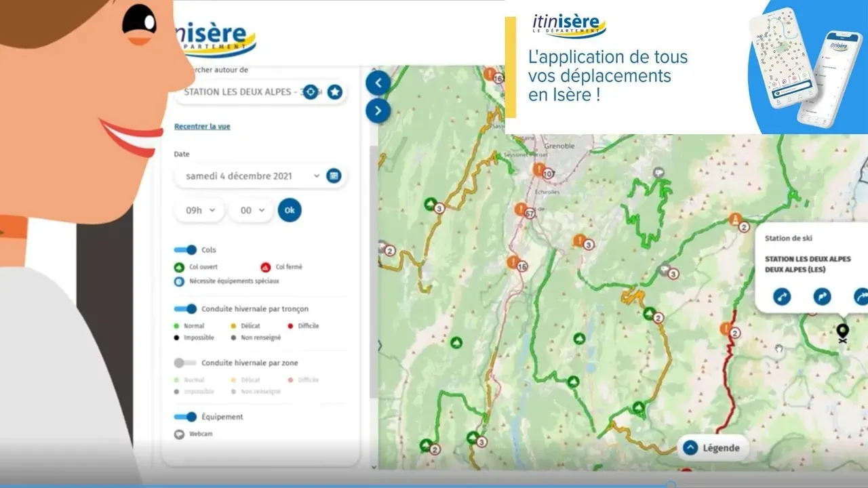The height and width of the screenshot is (488, 868).
Task: Open the 09h hour dropdown
Action: (x=199, y=210)
